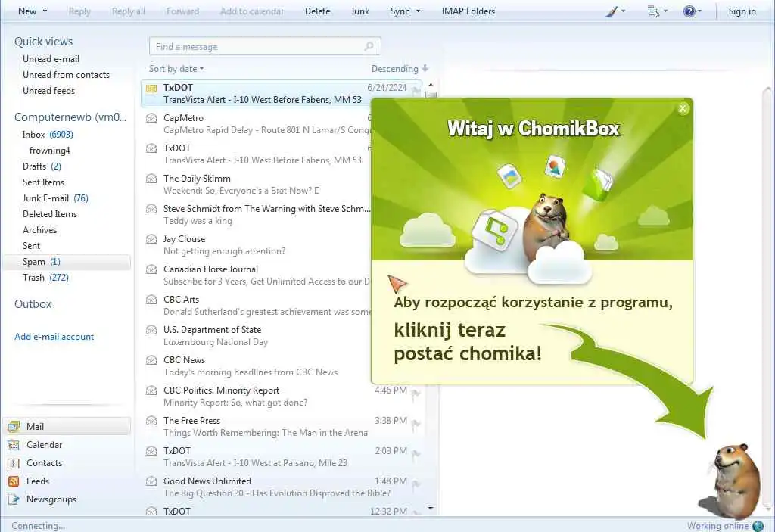
Task: Open dropdown arrow beside Help icon
Action: [x=699, y=11]
